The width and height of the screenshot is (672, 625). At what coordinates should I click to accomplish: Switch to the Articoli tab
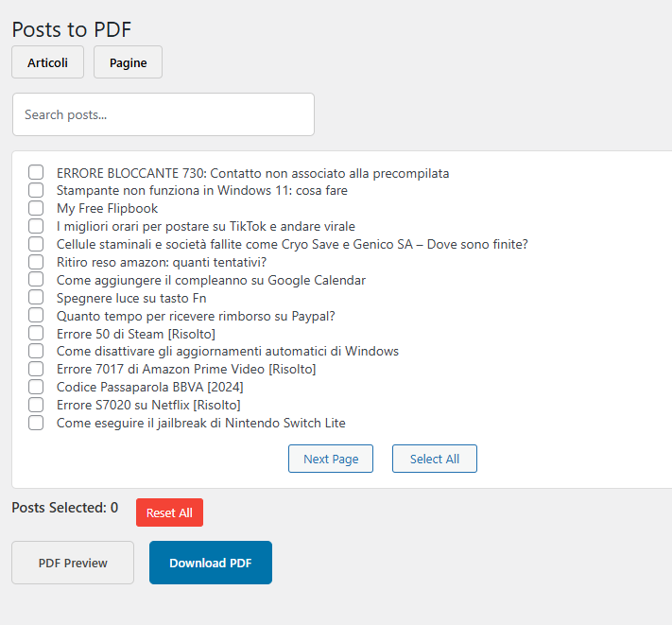(47, 62)
